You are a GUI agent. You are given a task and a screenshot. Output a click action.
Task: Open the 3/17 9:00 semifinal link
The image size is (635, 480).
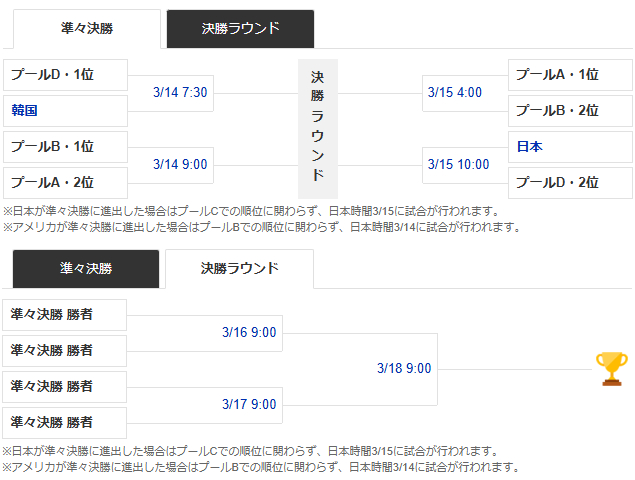coord(249,405)
